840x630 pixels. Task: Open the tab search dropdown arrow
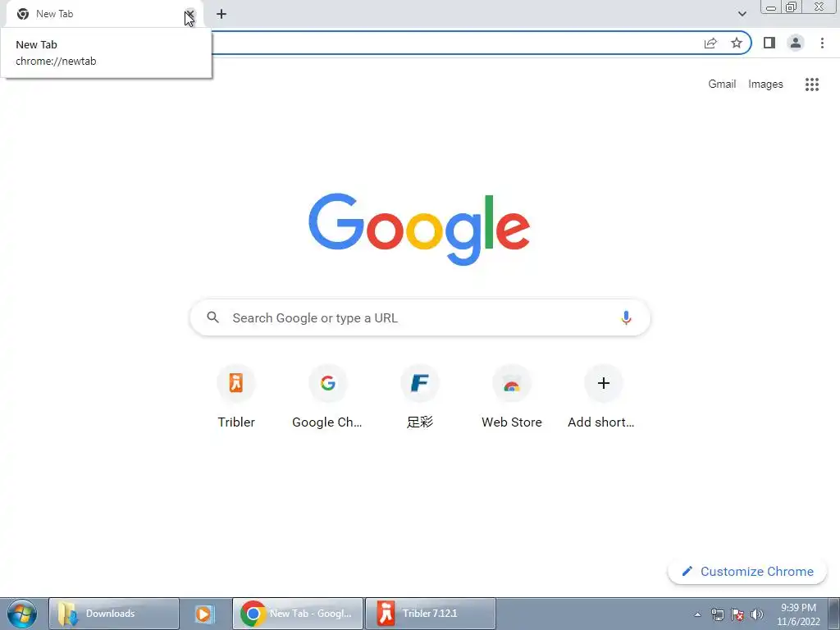point(742,14)
